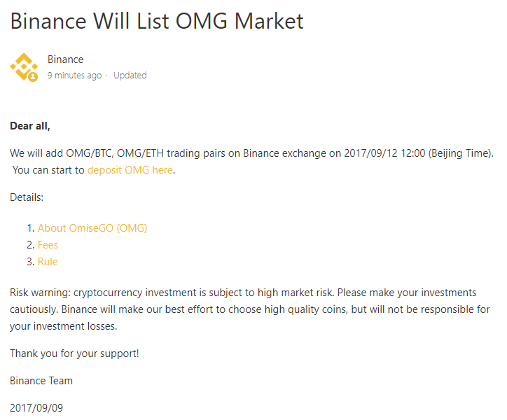The image size is (507, 420).
Task: Click the "Thank you for your support!" line
Action: coord(74,353)
